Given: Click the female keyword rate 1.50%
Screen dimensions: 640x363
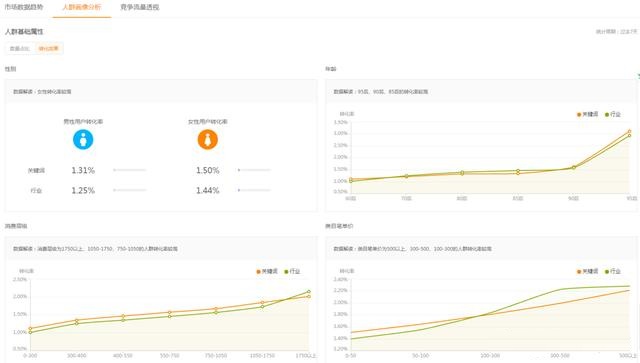Looking at the screenshot, I should pyautogui.click(x=207, y=170).
